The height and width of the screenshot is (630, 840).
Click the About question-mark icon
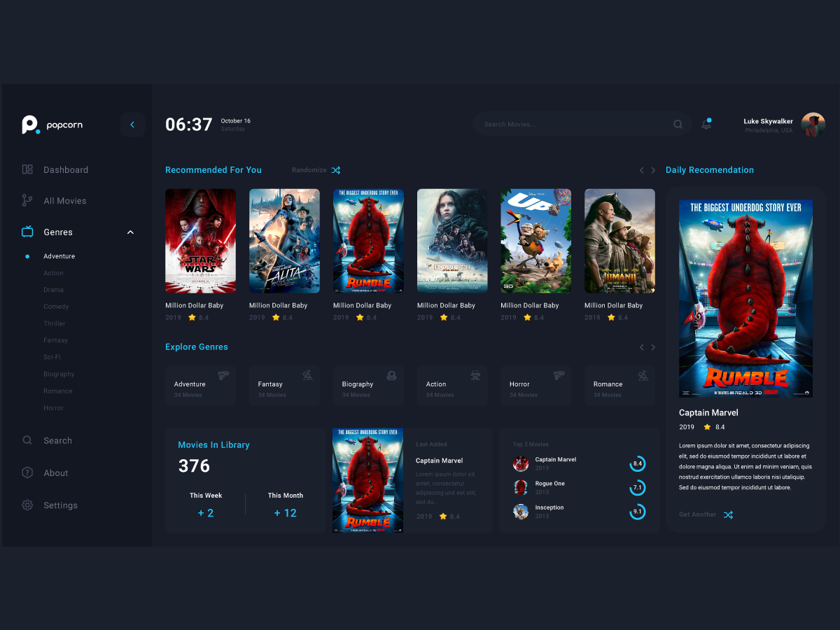(27, 472)
